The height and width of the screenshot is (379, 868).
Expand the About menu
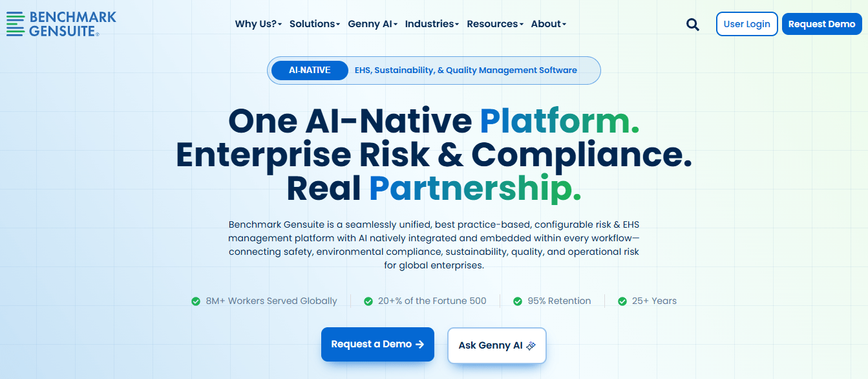click(x=549, y=24)
